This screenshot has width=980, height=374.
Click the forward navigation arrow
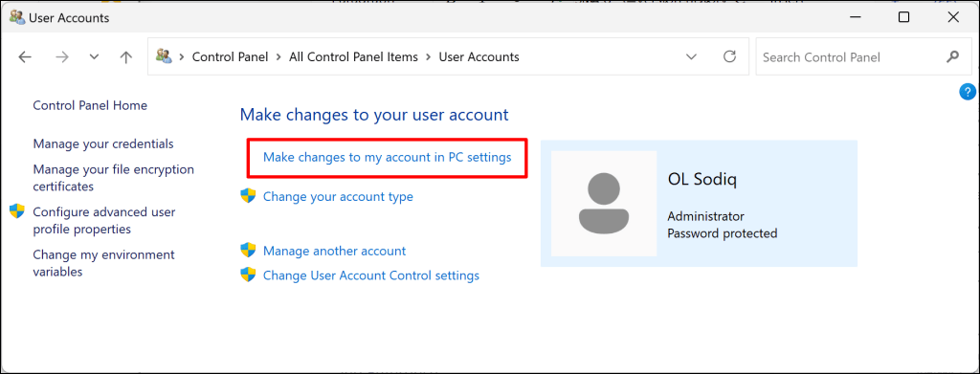coord(62,56)
